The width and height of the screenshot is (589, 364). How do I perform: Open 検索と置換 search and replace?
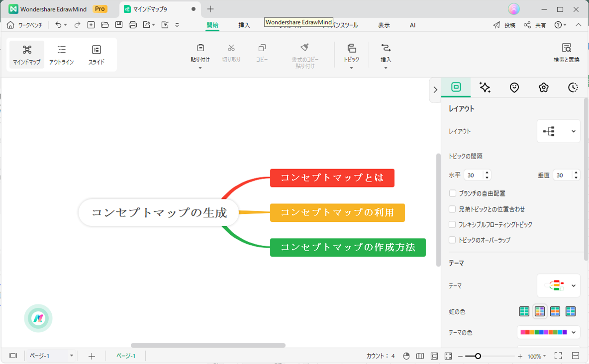[x=567, y=53]
